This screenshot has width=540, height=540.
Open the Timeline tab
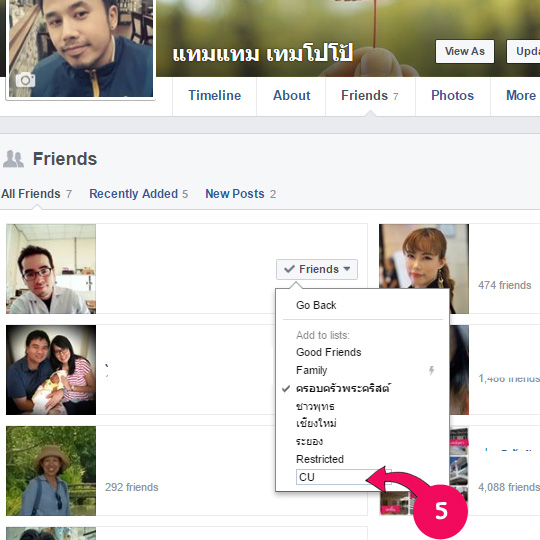215,95
